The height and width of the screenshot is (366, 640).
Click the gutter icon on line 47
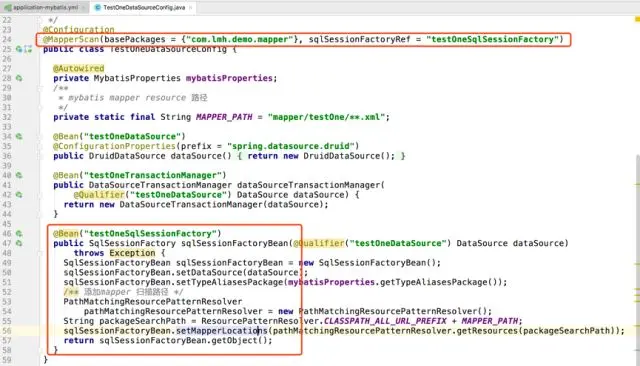19,243
